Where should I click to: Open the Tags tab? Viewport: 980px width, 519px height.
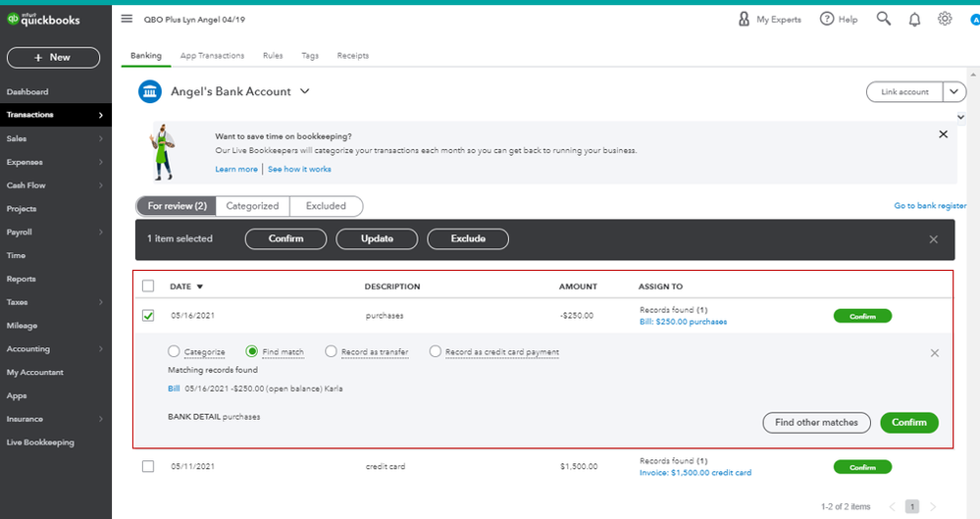(310, 56)
